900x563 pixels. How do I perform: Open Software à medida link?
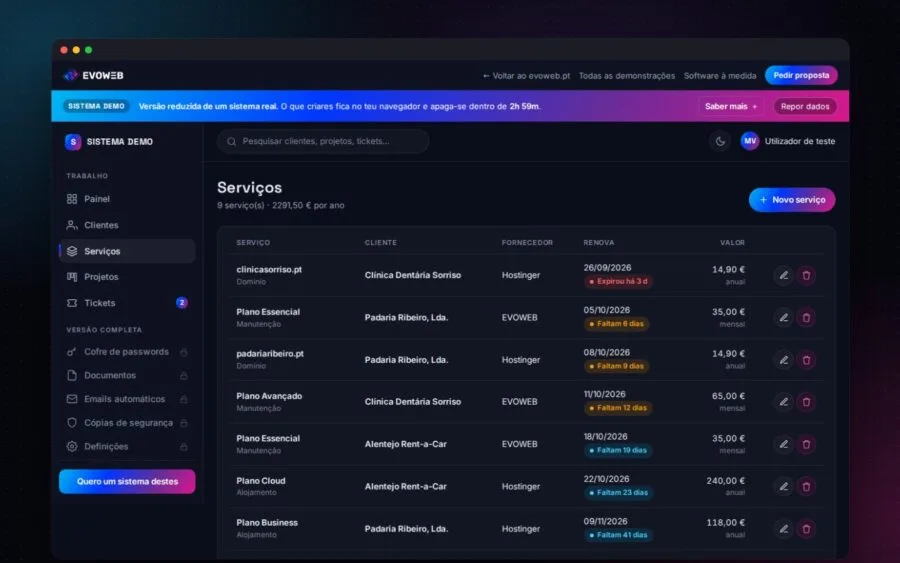720,76
